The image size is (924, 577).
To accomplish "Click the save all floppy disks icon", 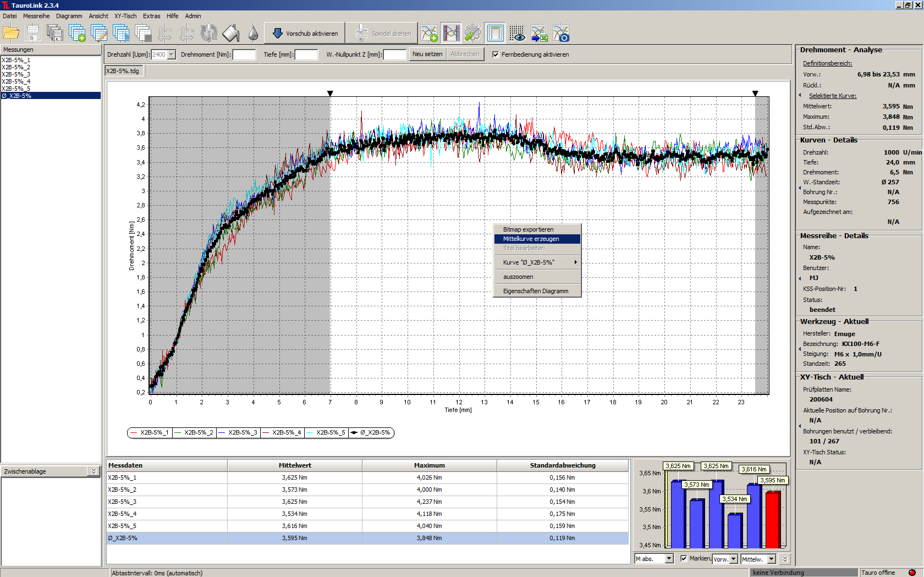I will 55,34.
